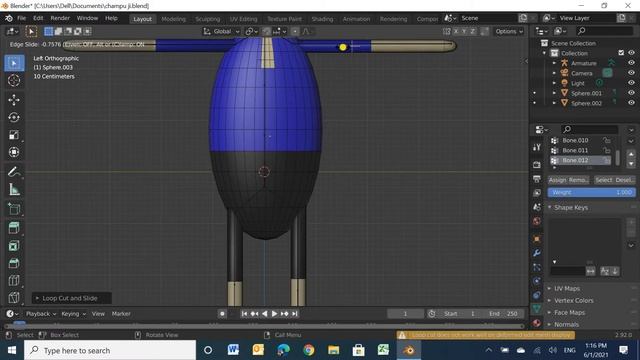Click the Assign vertex group button
The width and height of the screenshot is (640, 360).
click(x=558, y=180)
